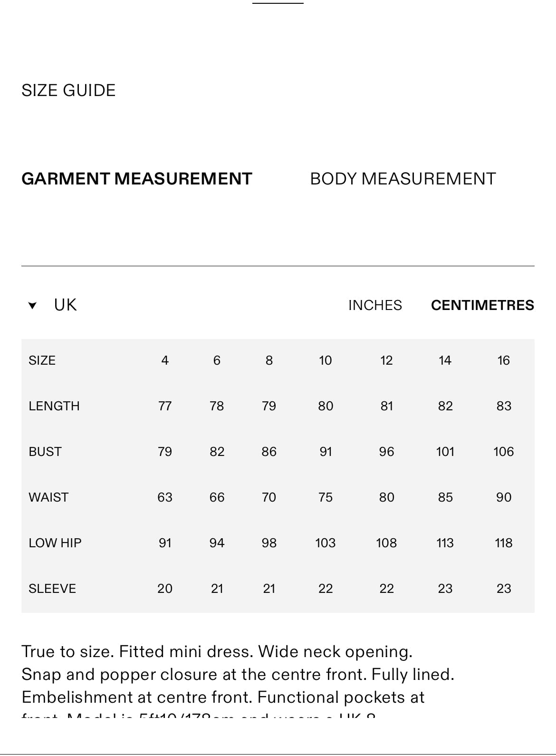The width and height of the screenshot is (556, 756).
Task: Click the Size Guide heading
Action: 68,90
